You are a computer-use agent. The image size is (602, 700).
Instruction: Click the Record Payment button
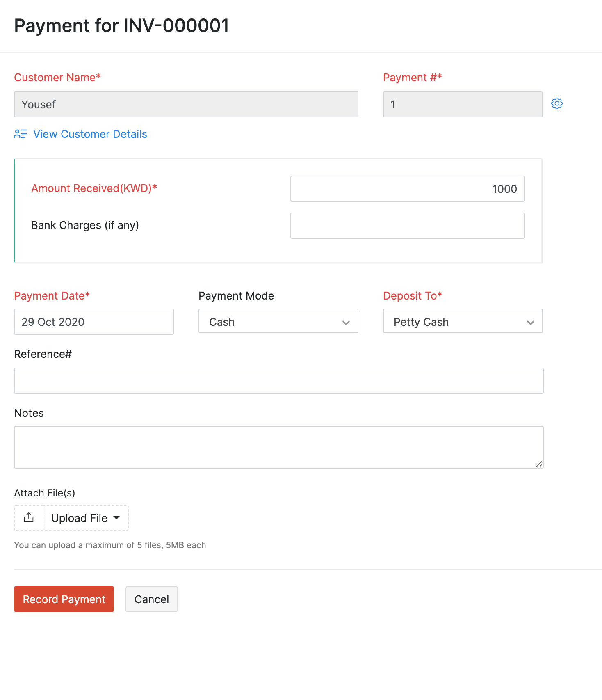pyautogui.click(x=64, y=599)
